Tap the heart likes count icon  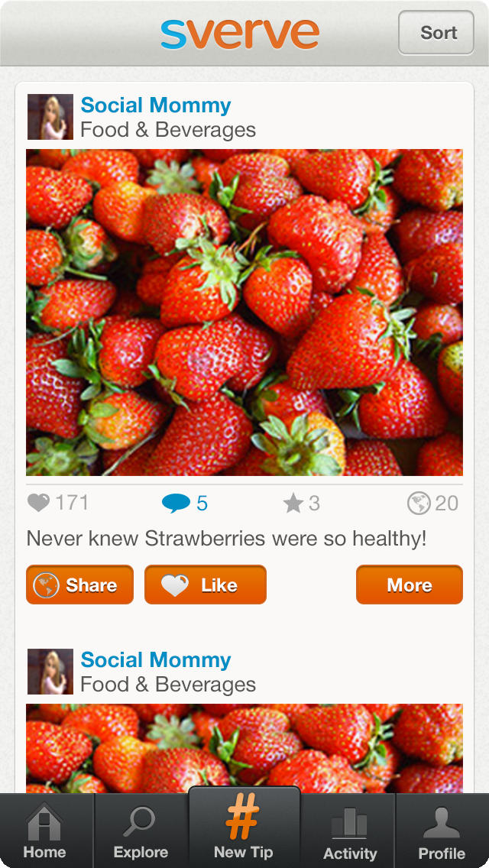[x=38, y=503]
